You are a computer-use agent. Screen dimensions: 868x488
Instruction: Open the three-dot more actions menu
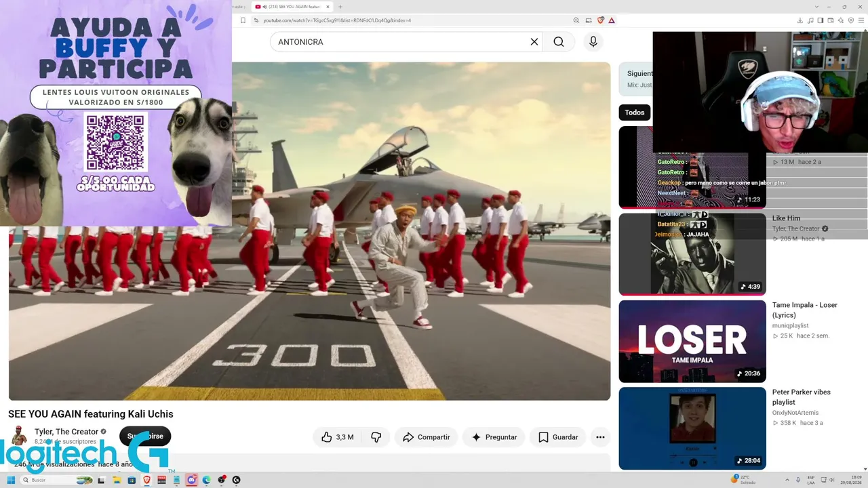pos(600,437)
